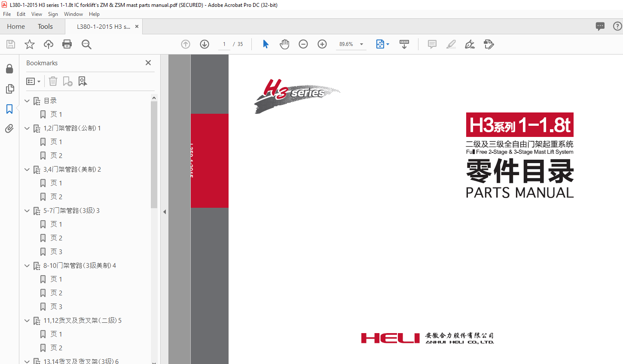Select 页 1 under 目录 bookmark
The width and height of the screenshot is (623, 364).
[x=56, y=115]
